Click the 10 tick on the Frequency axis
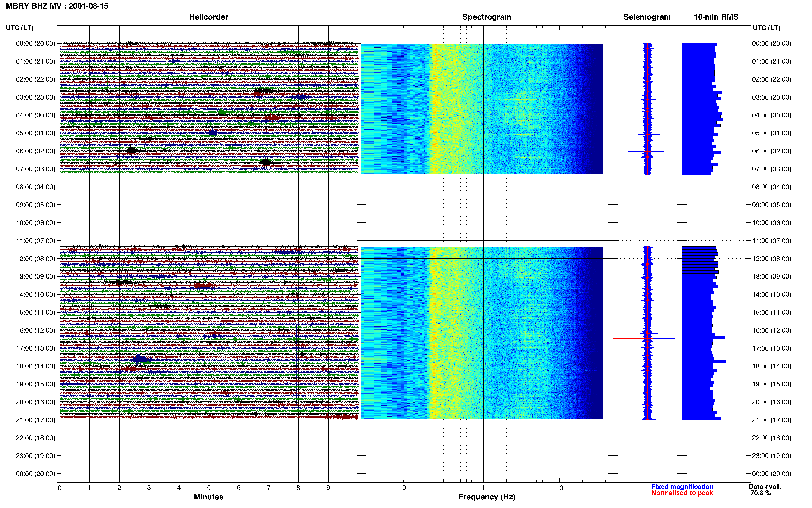Viewport: 812px width, 508px height. [559, 487]
